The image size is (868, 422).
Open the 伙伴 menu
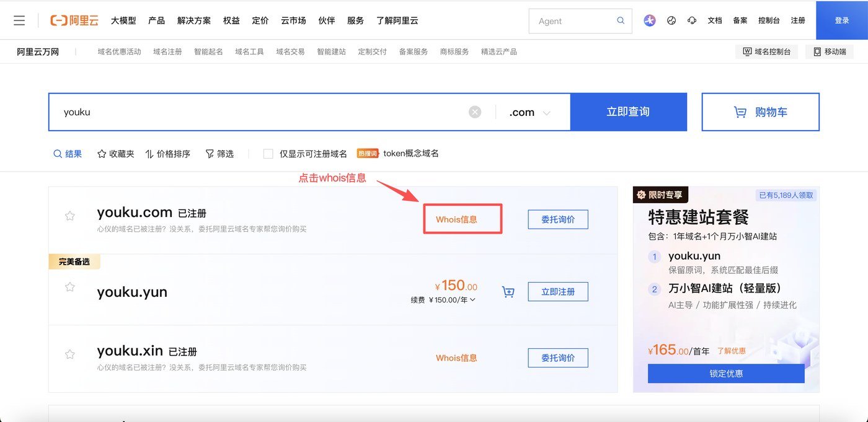[327, 20]
